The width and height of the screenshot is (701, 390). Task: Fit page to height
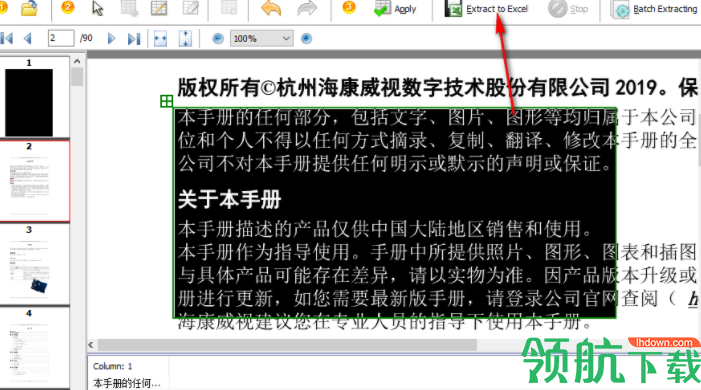185,38
